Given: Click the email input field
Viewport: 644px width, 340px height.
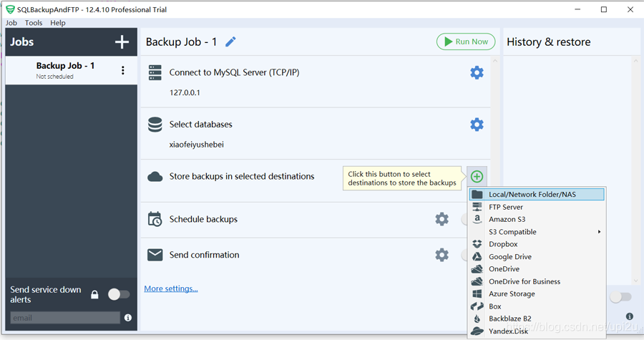Looking at the screenshot, I should 65,318.
